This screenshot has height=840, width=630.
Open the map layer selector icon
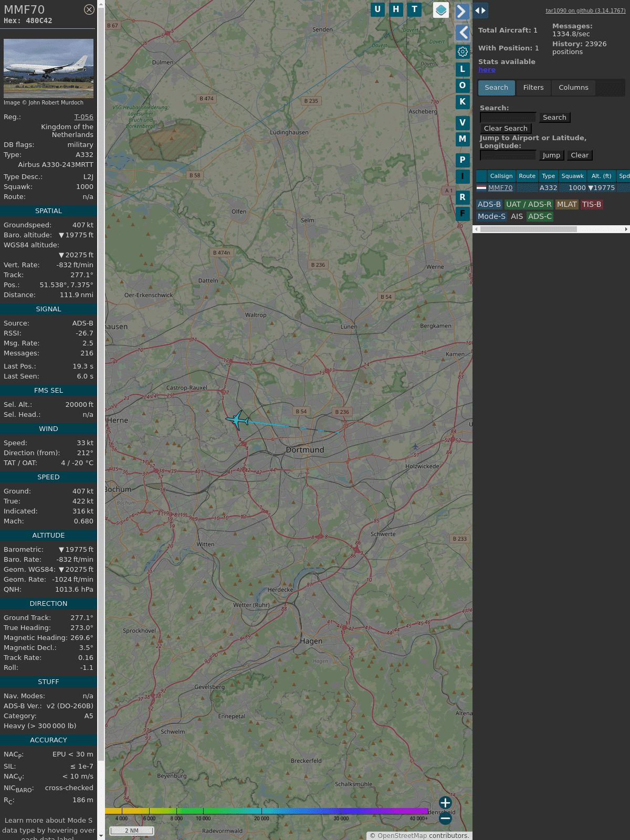coord(441,10)
